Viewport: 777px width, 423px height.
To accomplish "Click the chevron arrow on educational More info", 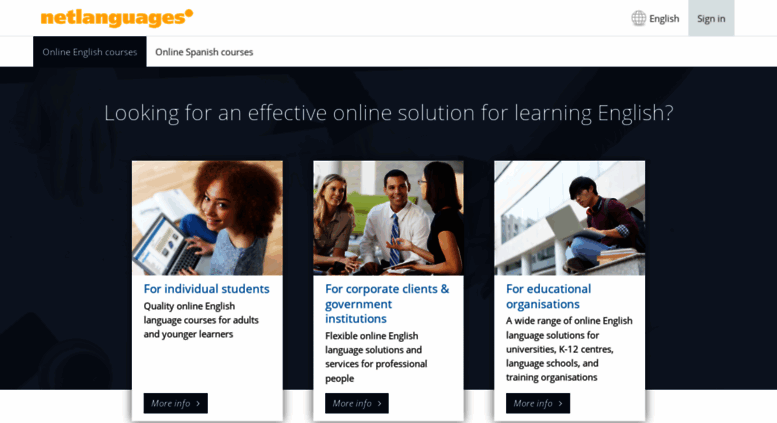I will 560,404.
